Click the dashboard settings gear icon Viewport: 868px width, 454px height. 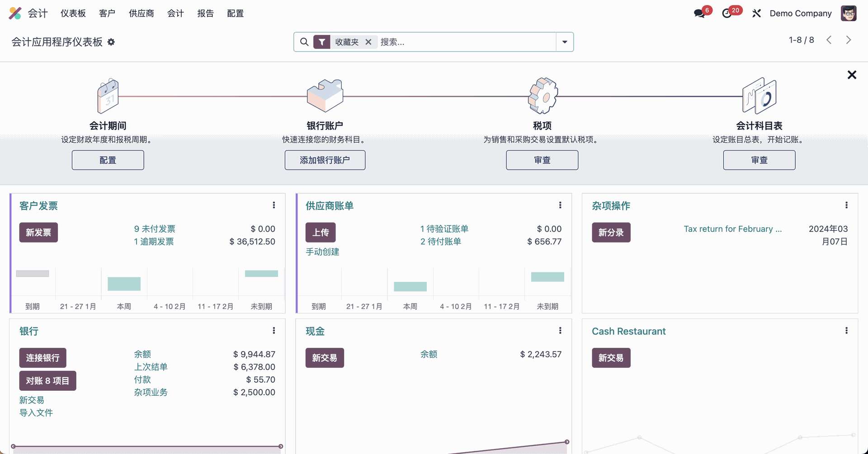(x=111, y=42)
